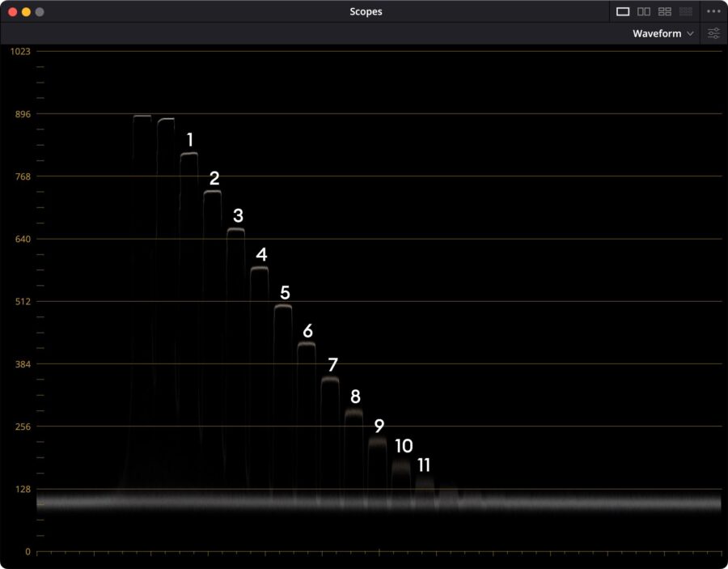Click the 0 level marker label
This screenshot has width=728, height=569.
tap(29, 551)
